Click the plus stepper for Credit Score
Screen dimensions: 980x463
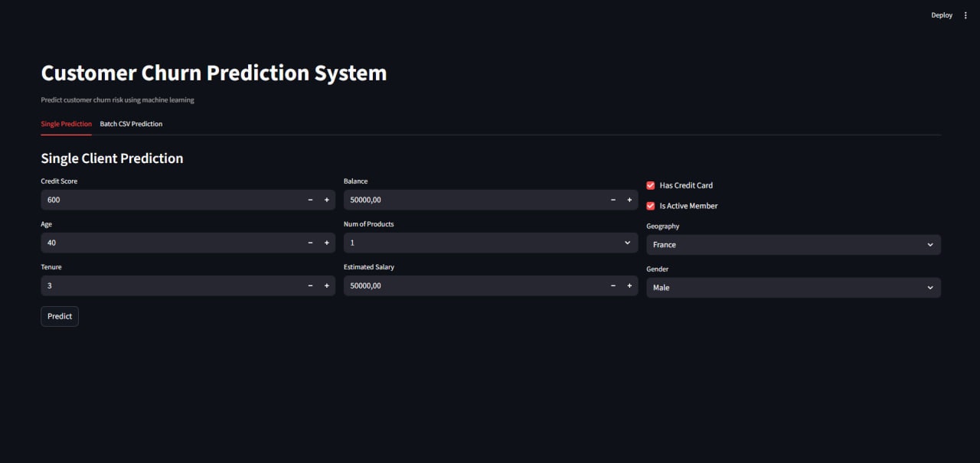point(326,200)
